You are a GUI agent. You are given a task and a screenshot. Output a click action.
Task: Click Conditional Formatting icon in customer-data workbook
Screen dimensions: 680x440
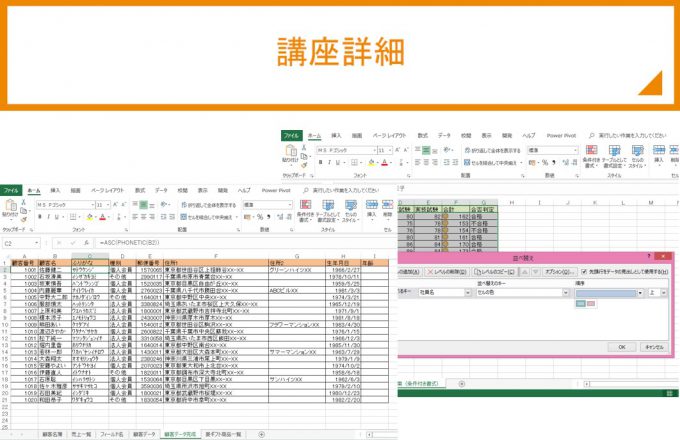click(x=305, y=205)
